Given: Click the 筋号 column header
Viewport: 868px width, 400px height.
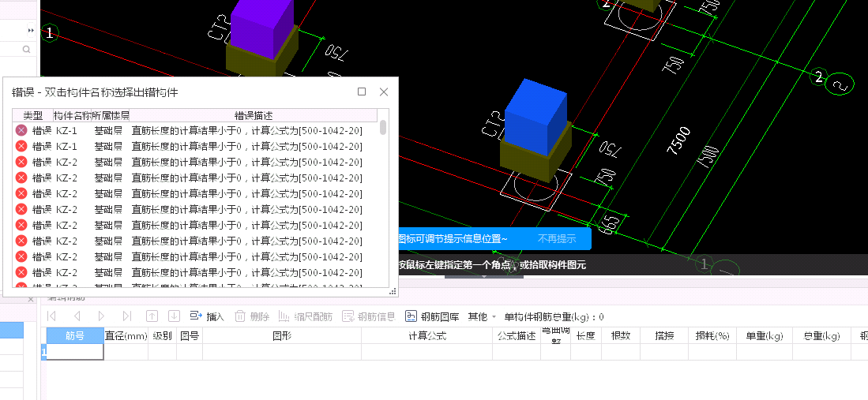Looking at the screenshot, I should click(75, 335).
